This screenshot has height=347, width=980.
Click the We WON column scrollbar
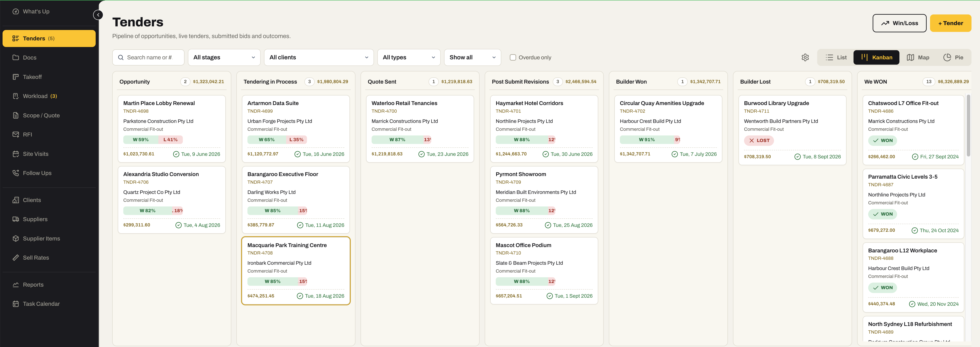click(x=968, y=126)
